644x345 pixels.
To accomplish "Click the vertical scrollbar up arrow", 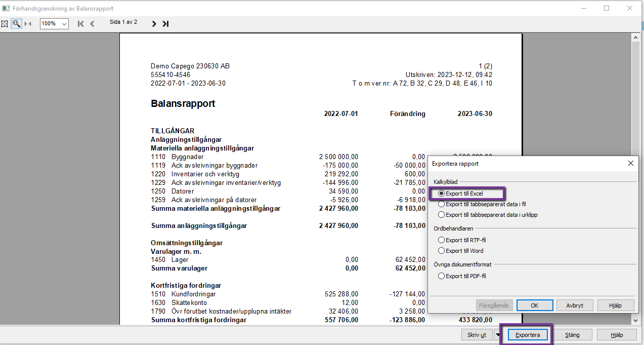I will click(637, 36).
